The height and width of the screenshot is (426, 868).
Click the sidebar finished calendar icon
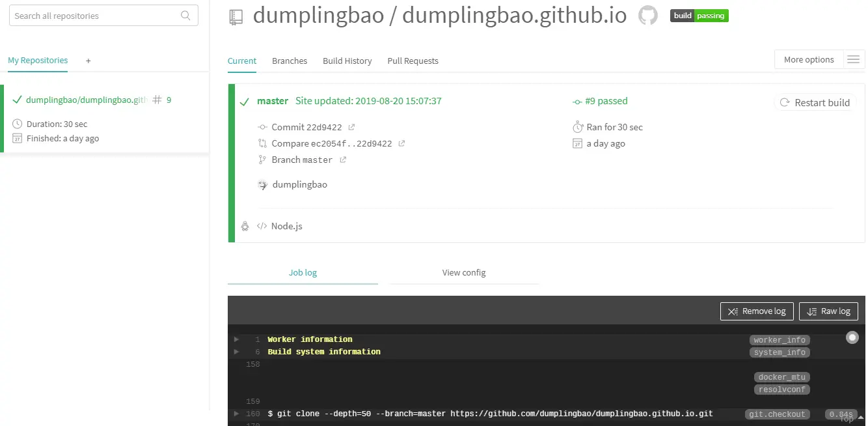pos(18,138)
